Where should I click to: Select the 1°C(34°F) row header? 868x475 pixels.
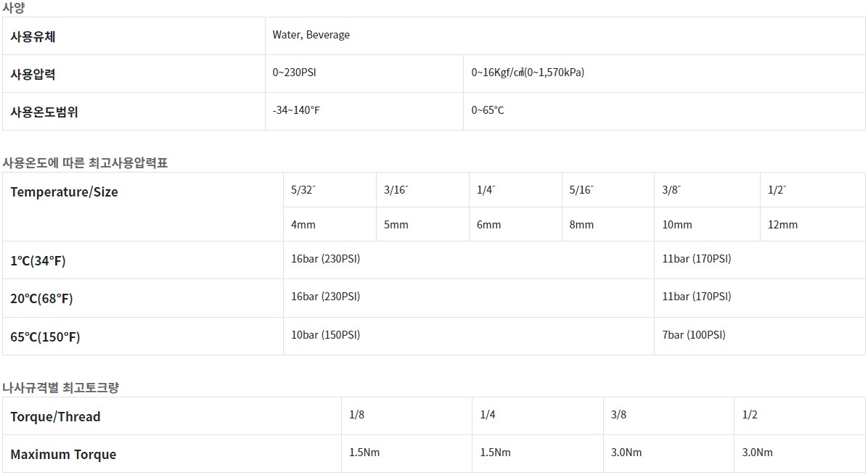coord(38,260)
